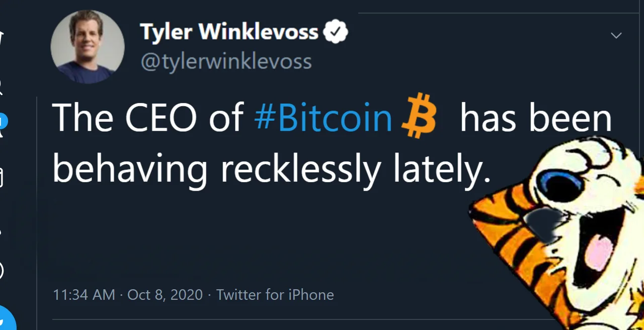The width and height of the screenshot is (644, 330).
Task: Open the #Bitcoin hashtag link
Action: 323,118
